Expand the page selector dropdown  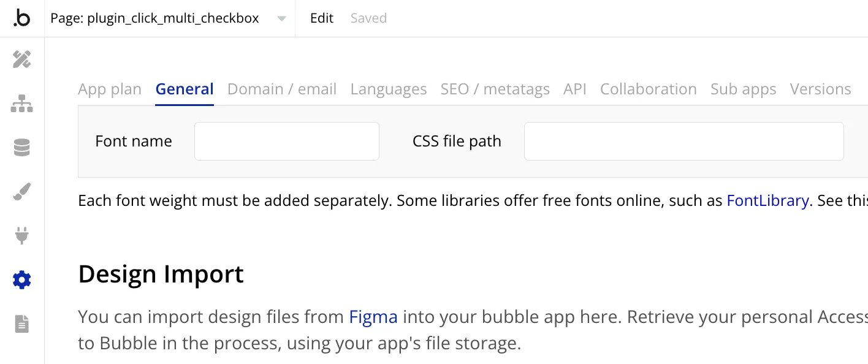pos(281,18)
